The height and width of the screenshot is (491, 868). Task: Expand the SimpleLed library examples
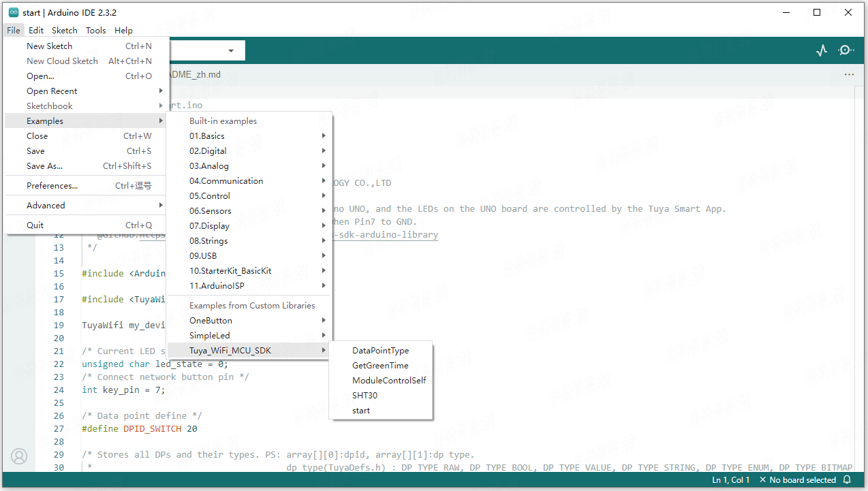(249, 336)
